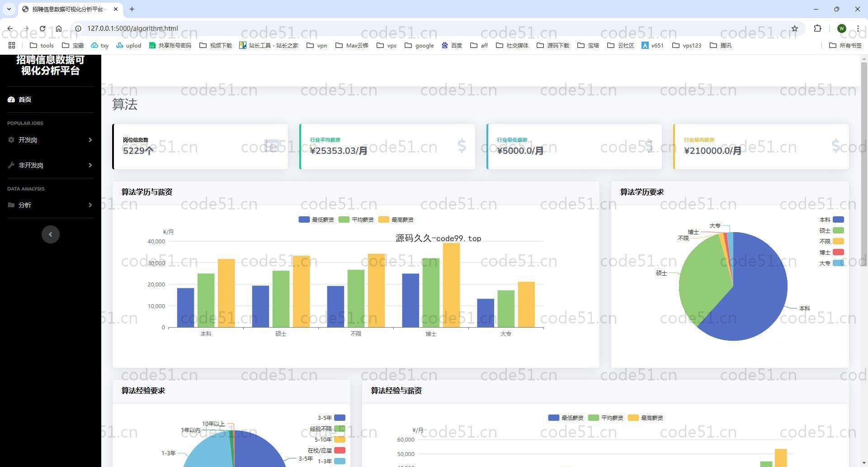Open the extensions puzzle icon

817,29
